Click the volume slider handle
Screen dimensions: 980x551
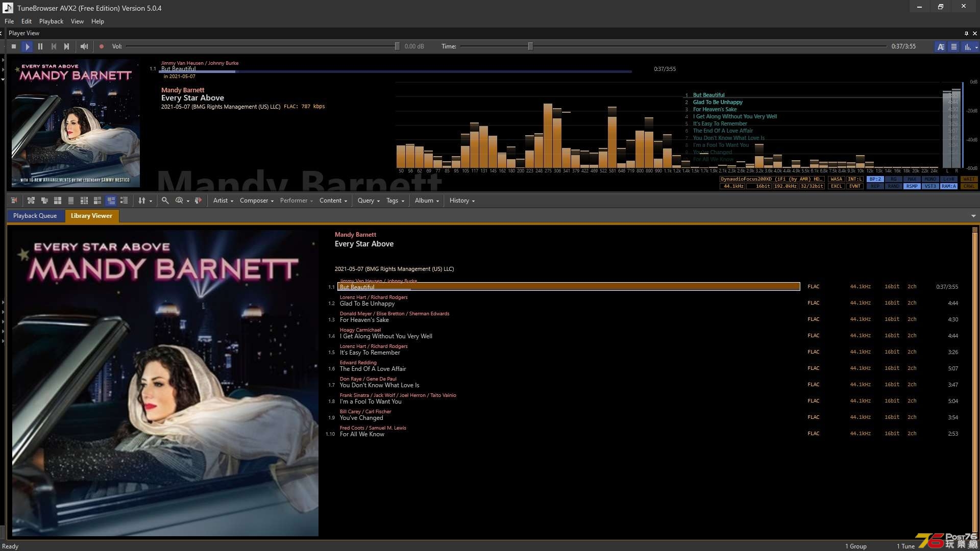pos(397,46)
